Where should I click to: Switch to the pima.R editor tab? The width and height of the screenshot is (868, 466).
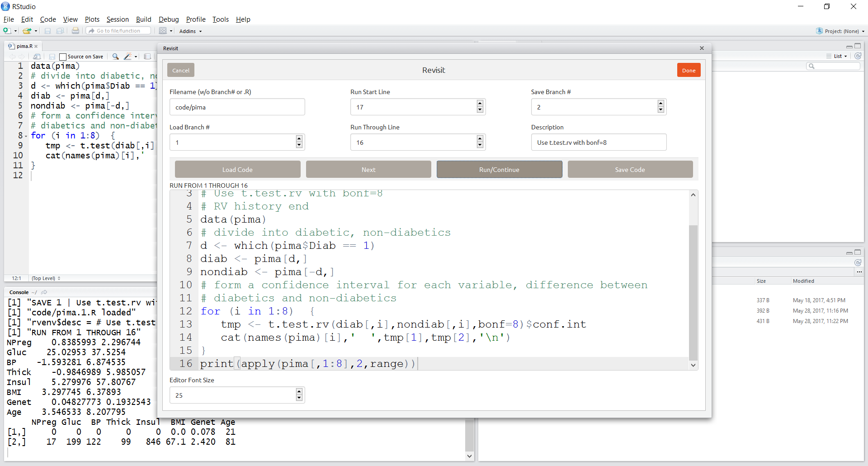coord(24,46)
